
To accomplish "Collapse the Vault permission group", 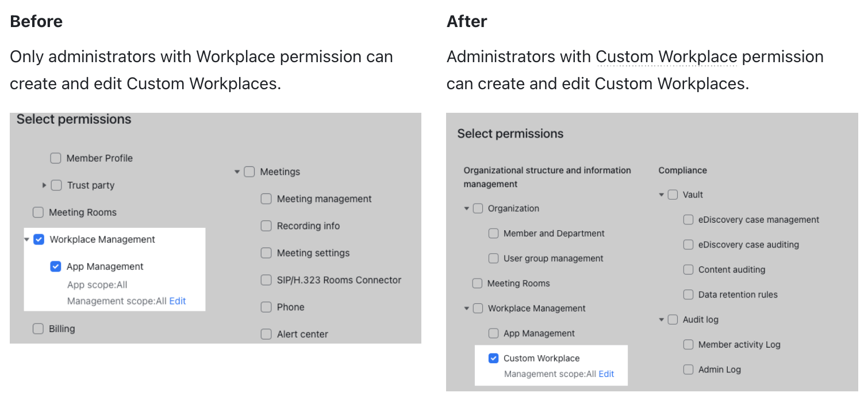I will pos(661,195).
